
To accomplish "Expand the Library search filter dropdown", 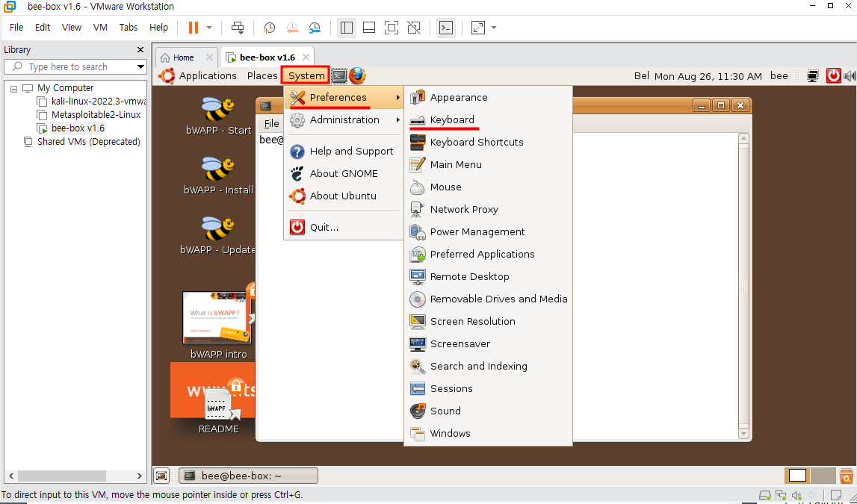I will pyautogui.click(x=141, y=66).
